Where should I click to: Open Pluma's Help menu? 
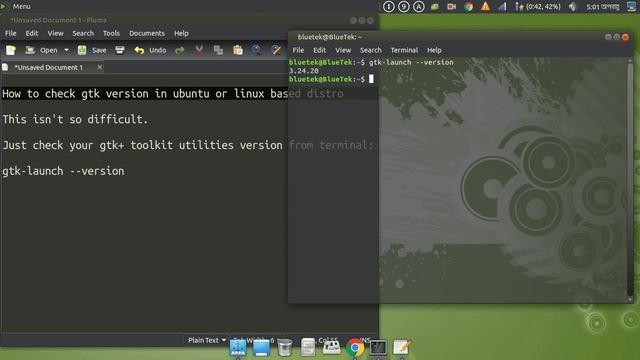point(181,33)
